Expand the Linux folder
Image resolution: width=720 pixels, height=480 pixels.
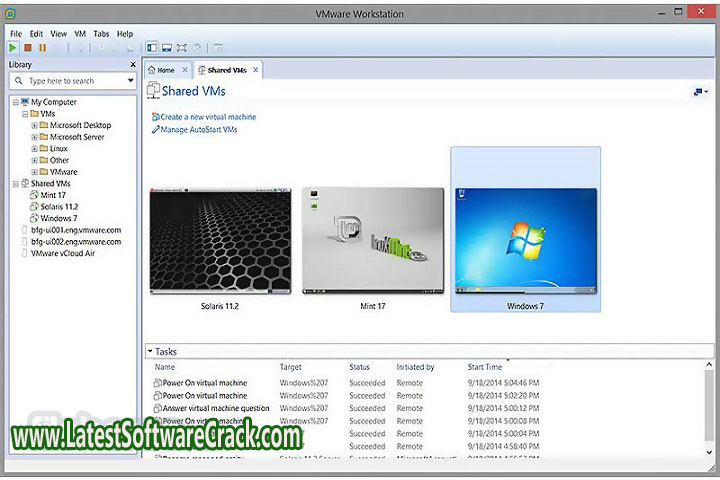point(34,149)
